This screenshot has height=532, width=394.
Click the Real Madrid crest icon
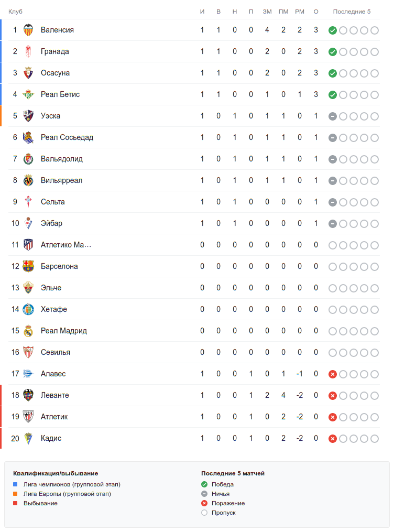pos(28,331)
